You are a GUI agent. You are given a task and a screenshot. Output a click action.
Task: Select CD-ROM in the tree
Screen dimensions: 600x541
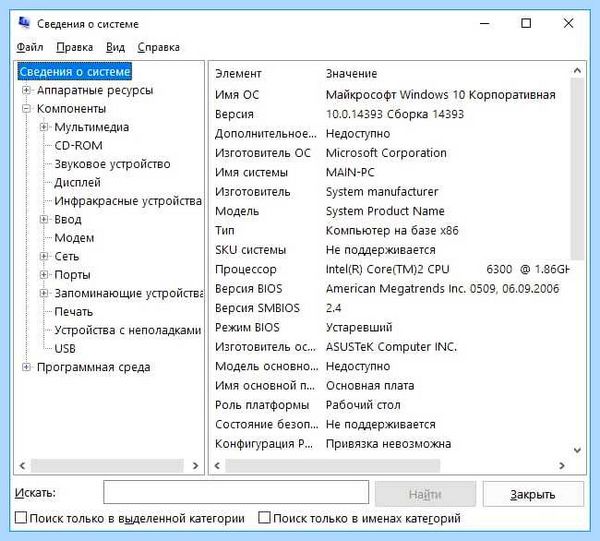[78, 146]
